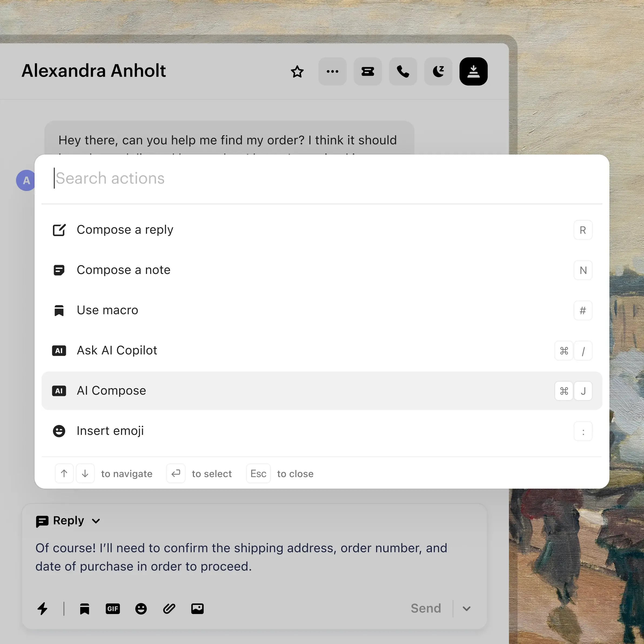Star the conversation with Alexandra Anholt
This screenshot has height=644, width=644.
(297, 71)
